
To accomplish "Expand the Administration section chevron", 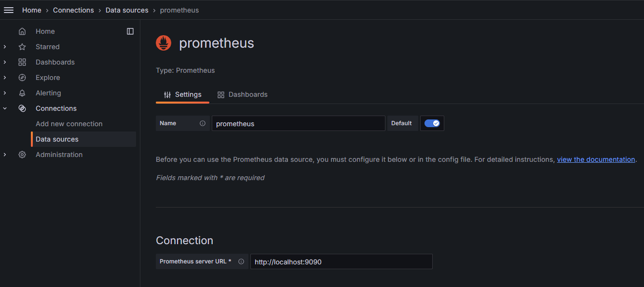I will click(5, 155).
